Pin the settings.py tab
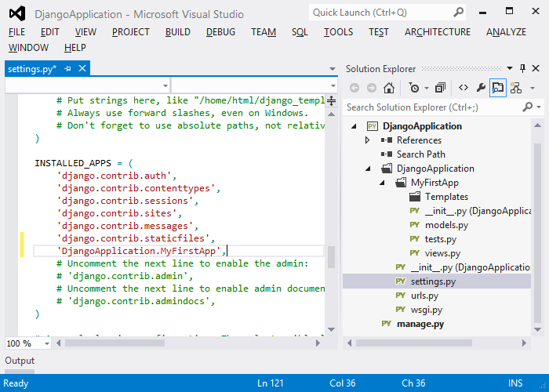Image resolution: width=549 pixels, height=392 pixels. point(67,69)
